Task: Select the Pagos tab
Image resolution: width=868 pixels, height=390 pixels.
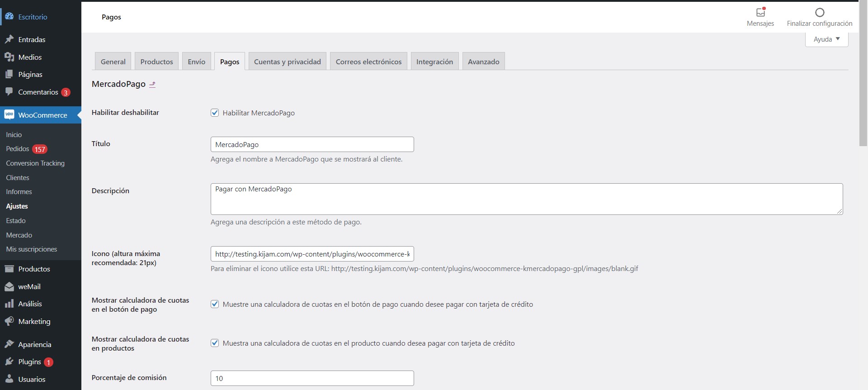Action: [230, 62]
